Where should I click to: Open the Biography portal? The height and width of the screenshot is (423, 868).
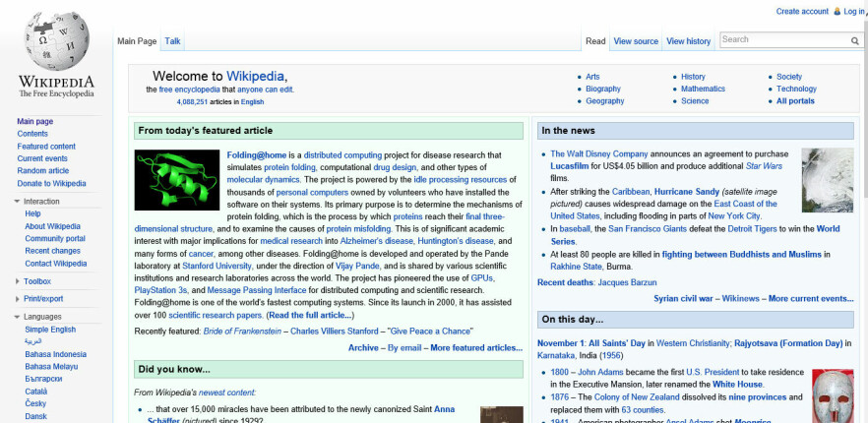pos(603,89)
